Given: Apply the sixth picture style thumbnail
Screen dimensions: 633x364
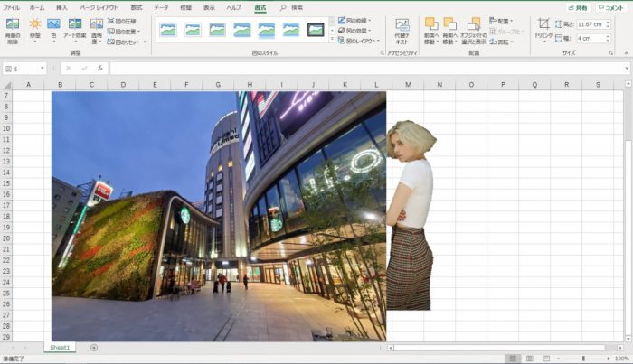Looking at the screenshot, I should (291, 30).
